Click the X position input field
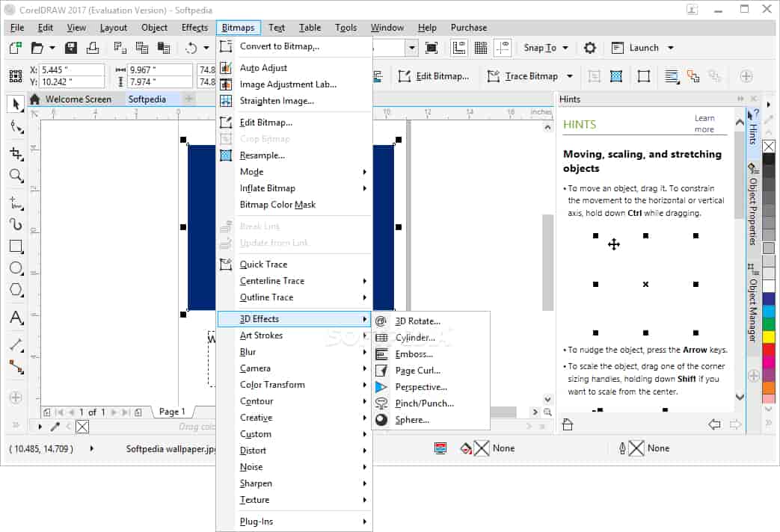The width and height of the screenshot is (780, 532). (72, 69)
